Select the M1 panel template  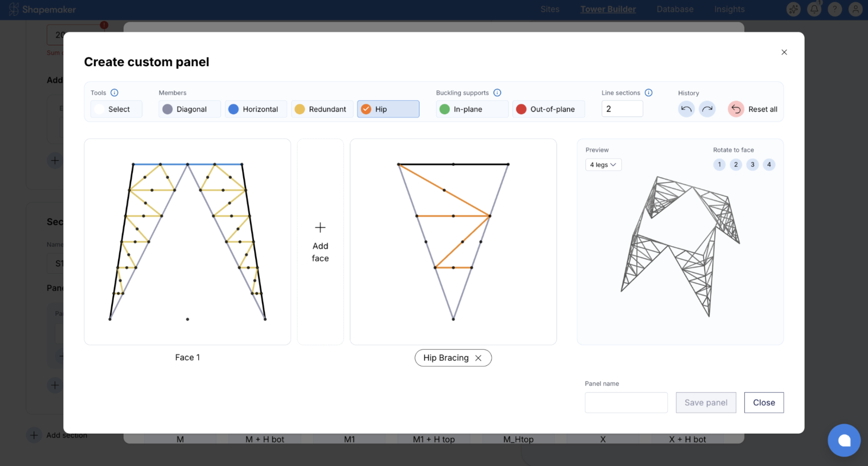point(349,439)
